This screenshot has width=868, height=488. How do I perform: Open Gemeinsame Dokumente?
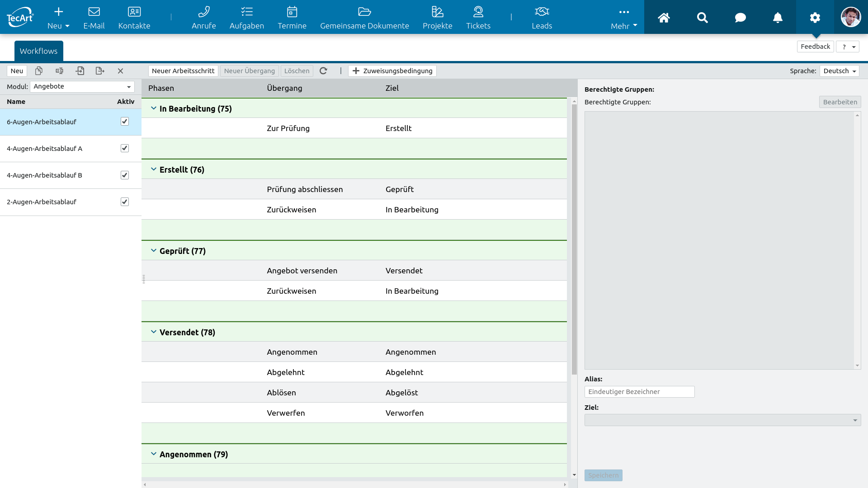point(364,17)
